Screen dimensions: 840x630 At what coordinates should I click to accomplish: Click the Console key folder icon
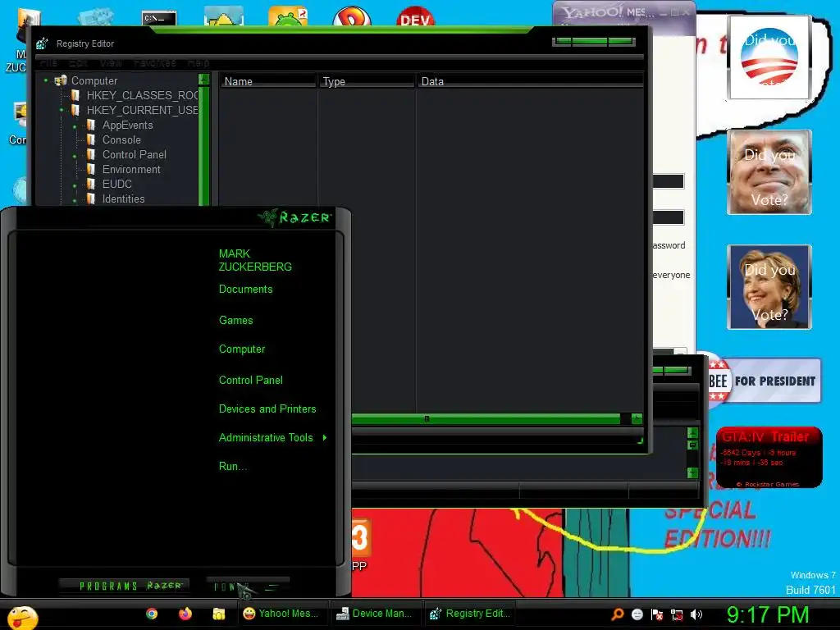(91, 139)
